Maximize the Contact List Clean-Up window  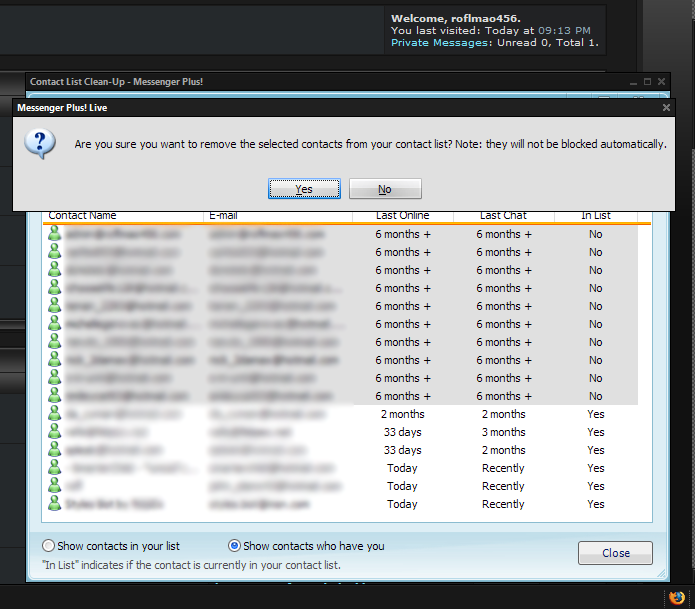click(647, 82)
